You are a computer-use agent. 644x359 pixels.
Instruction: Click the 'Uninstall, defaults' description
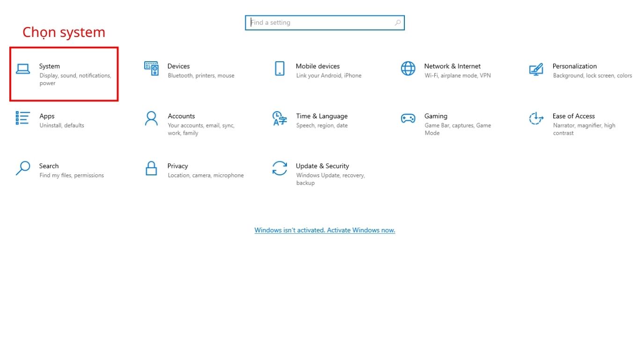[62, 125]
